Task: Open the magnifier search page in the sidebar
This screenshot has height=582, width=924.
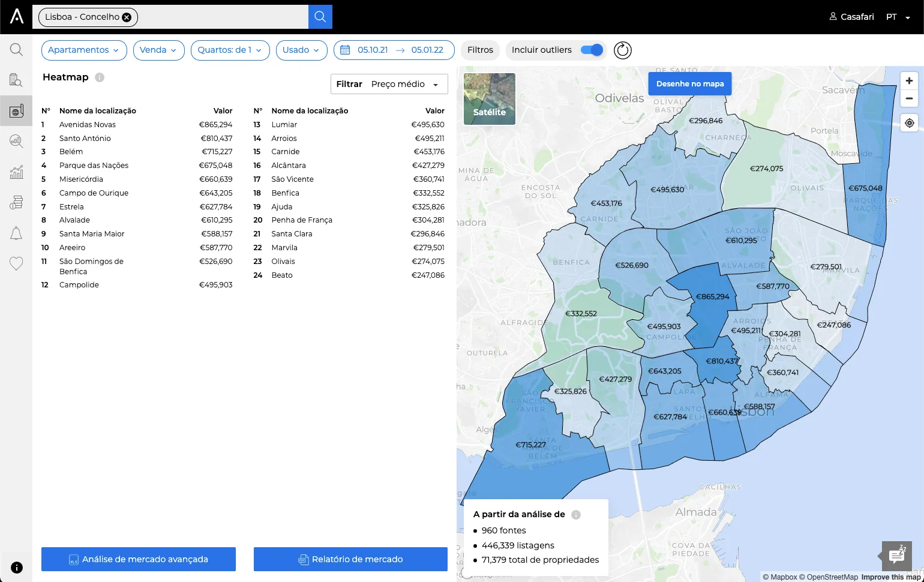Action: tap(16, 49)
